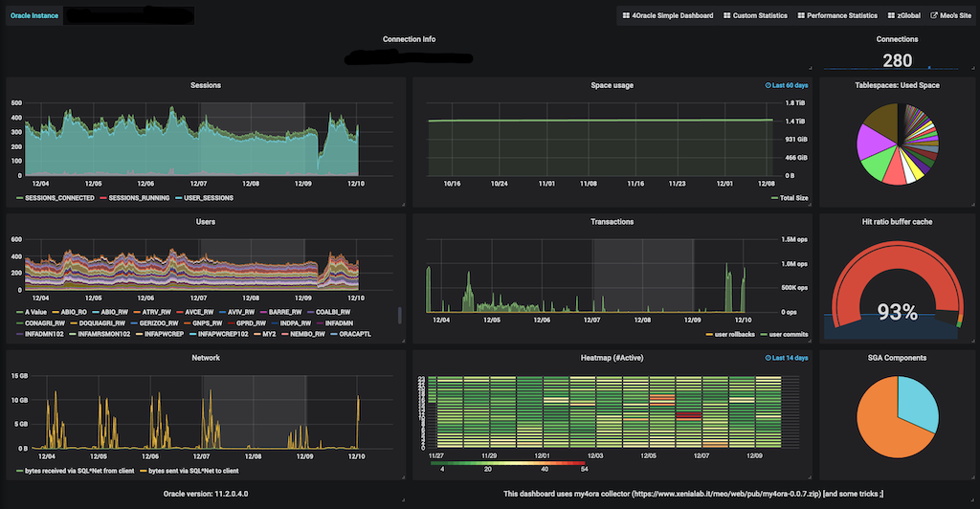This screenshot has height=509, width=980.
Task: Go to the Performance Statistics dashboard link
Action: (837, 15)
